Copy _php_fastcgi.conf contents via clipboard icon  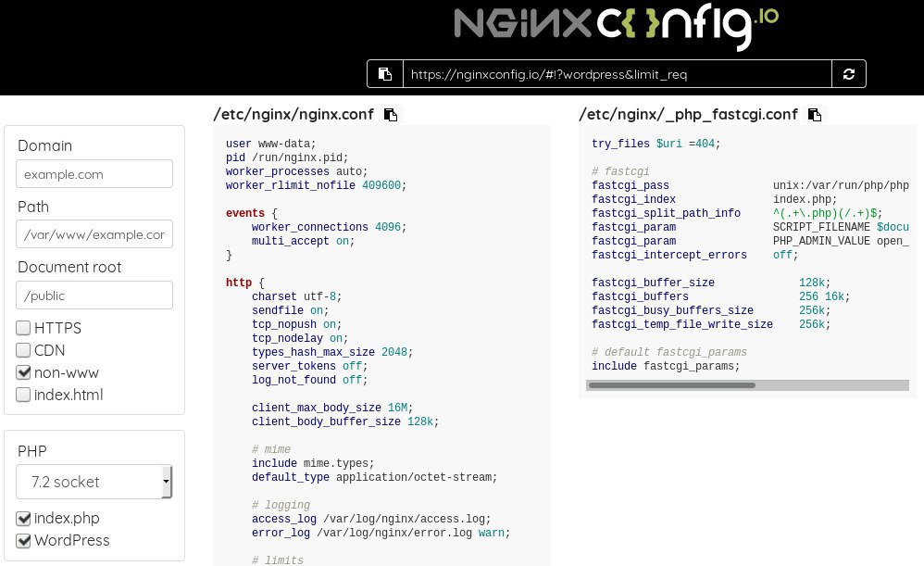click(x=815, y=114)
